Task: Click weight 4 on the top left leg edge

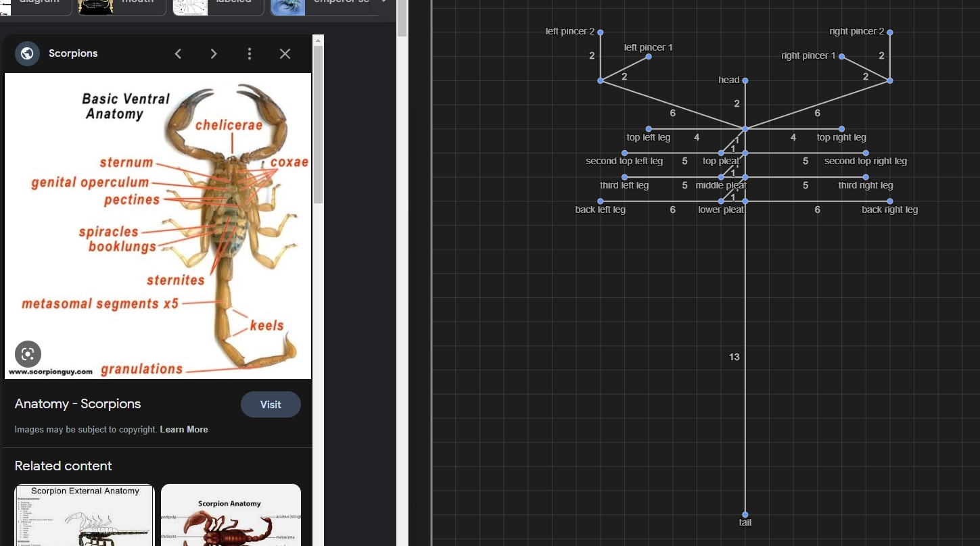Action: tap(697, 137)
